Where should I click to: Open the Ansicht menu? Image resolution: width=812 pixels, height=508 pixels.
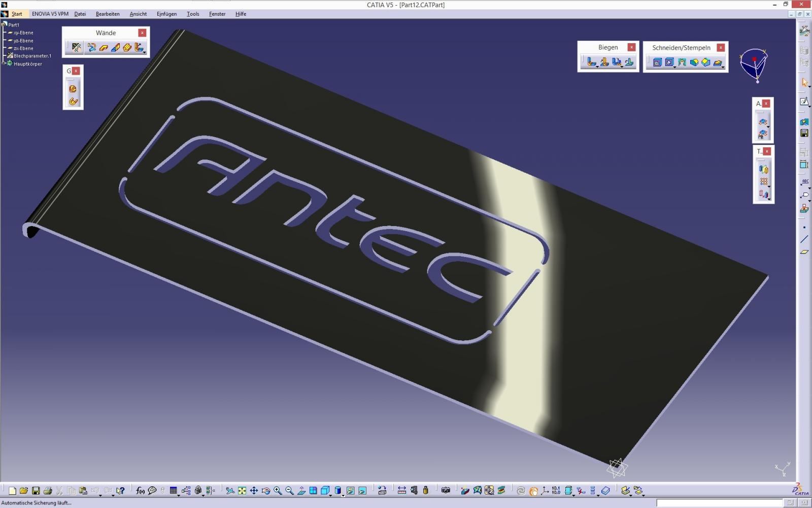(x=138, y=14)
